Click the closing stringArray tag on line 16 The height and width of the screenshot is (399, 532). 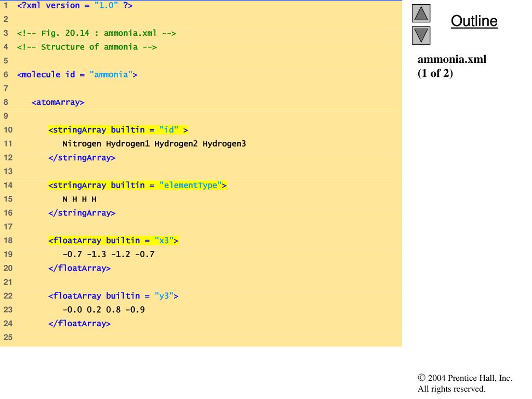[82, 213]
